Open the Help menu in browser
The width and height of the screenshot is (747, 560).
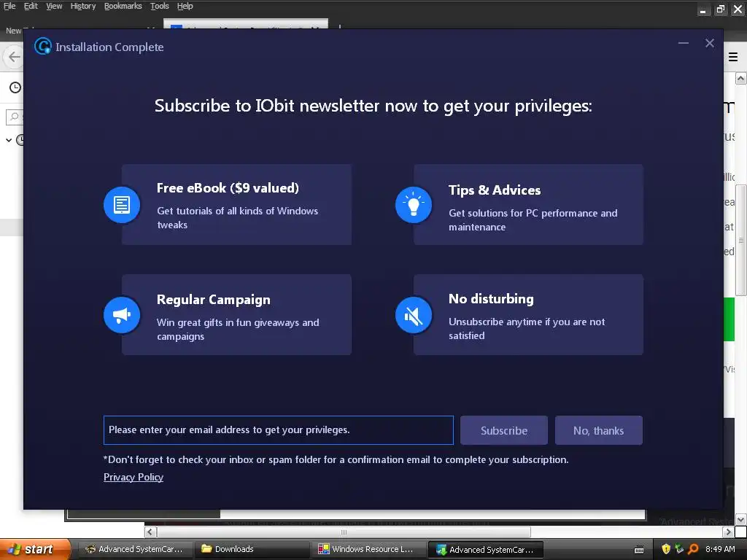click(x=185, y=6)
